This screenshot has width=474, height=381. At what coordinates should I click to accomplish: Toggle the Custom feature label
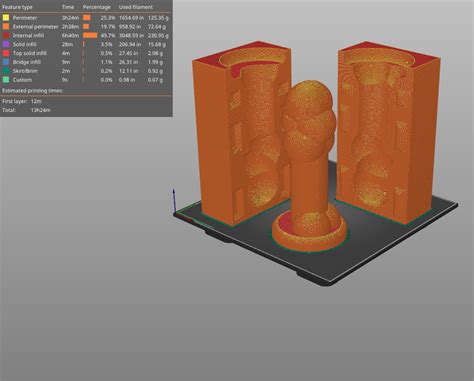(22, 80)
